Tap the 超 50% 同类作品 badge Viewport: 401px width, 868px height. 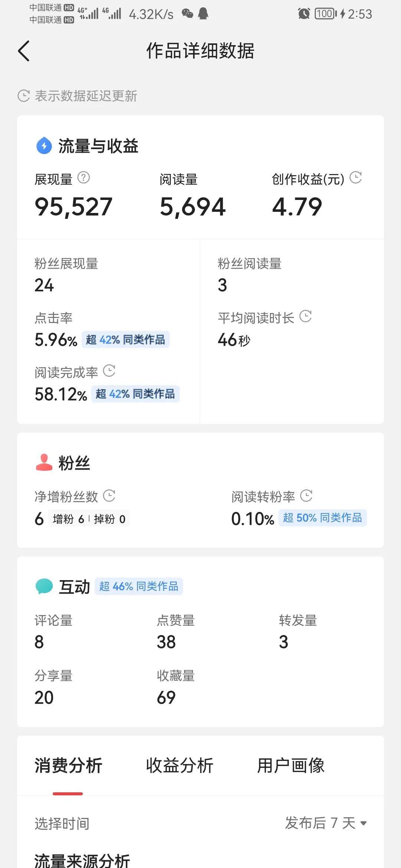tap(322, 518)
